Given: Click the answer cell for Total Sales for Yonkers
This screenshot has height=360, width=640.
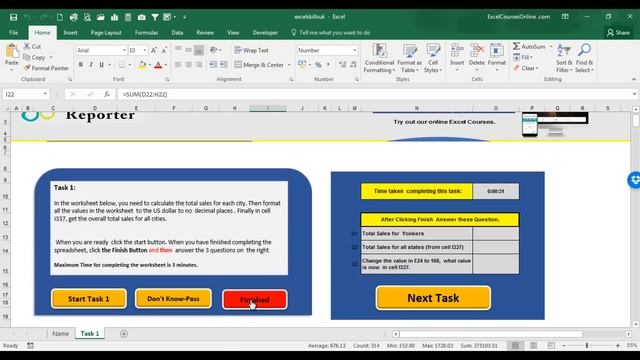Looking at the screenshot, I should pos(496,233).
